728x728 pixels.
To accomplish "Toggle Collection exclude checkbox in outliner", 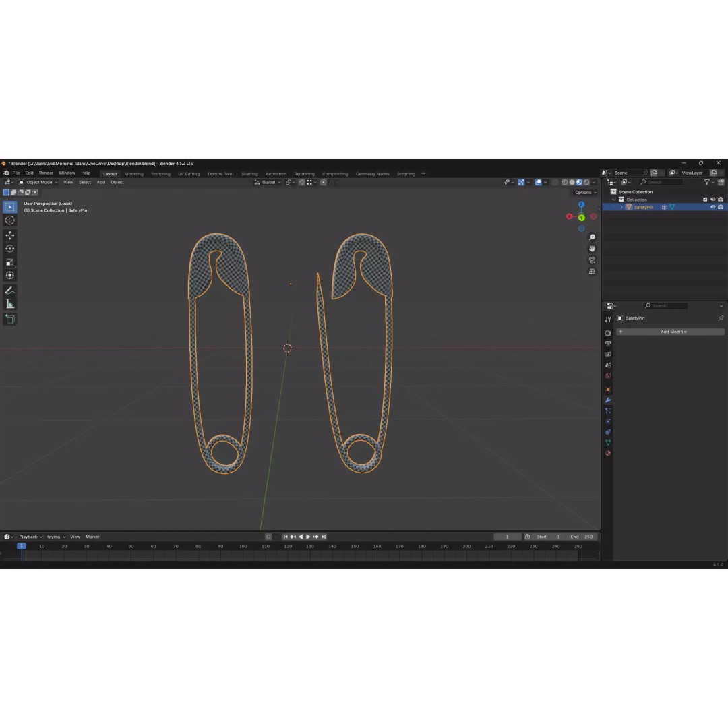I will (x=705, y=199).
